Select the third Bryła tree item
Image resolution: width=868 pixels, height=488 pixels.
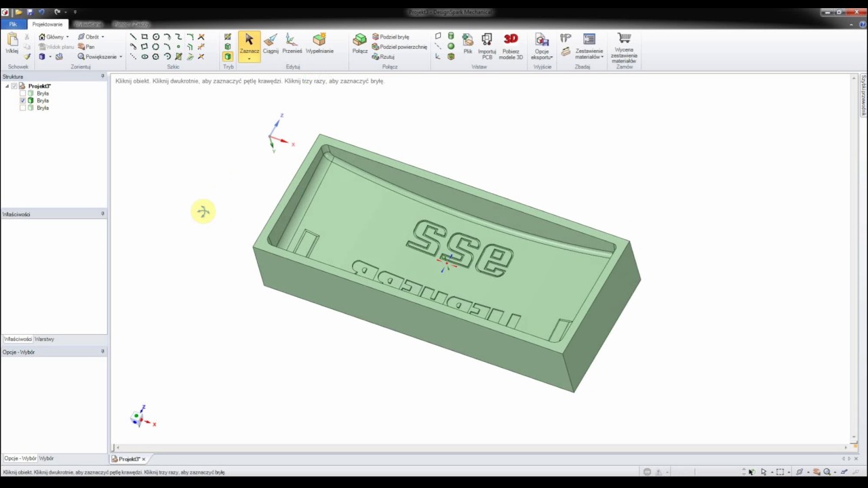click(43, 108)
